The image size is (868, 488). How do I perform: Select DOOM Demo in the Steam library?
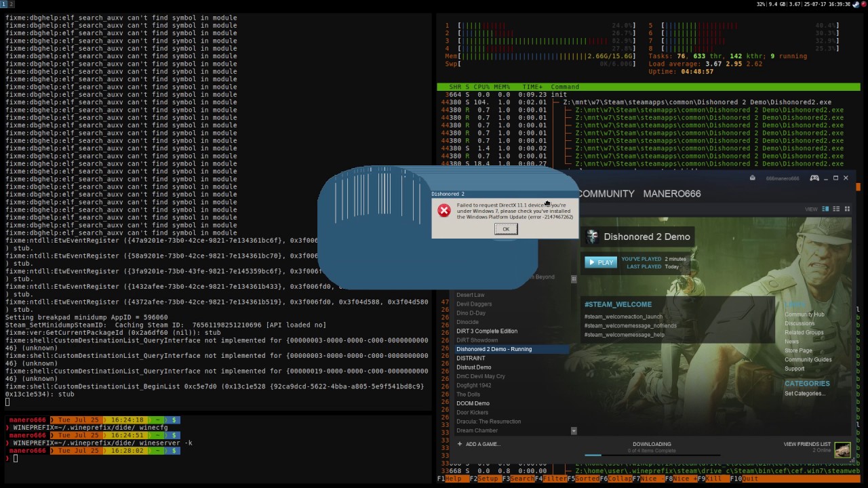coord(473,403)
